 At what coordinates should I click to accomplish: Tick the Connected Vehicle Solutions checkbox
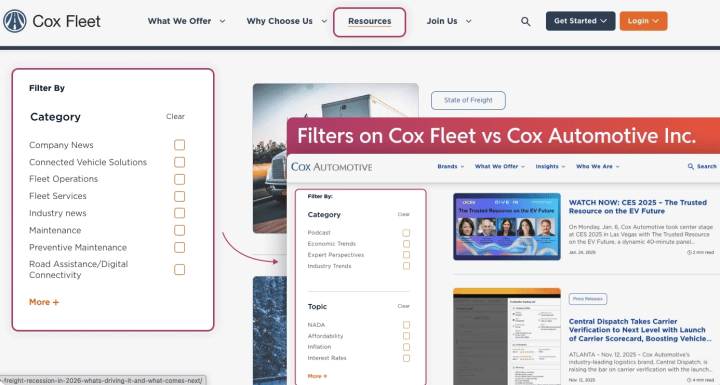pyautogui.click(x=180, y=162)
